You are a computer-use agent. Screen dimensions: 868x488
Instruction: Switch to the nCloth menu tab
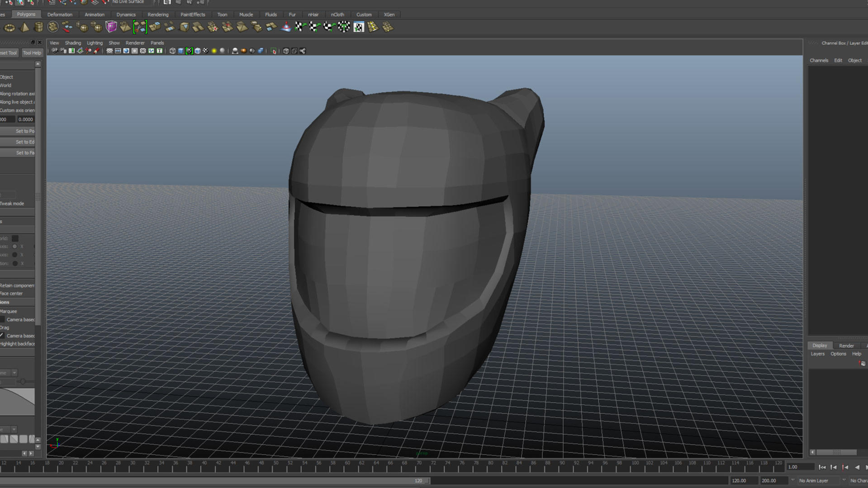[x=337, y=14]
